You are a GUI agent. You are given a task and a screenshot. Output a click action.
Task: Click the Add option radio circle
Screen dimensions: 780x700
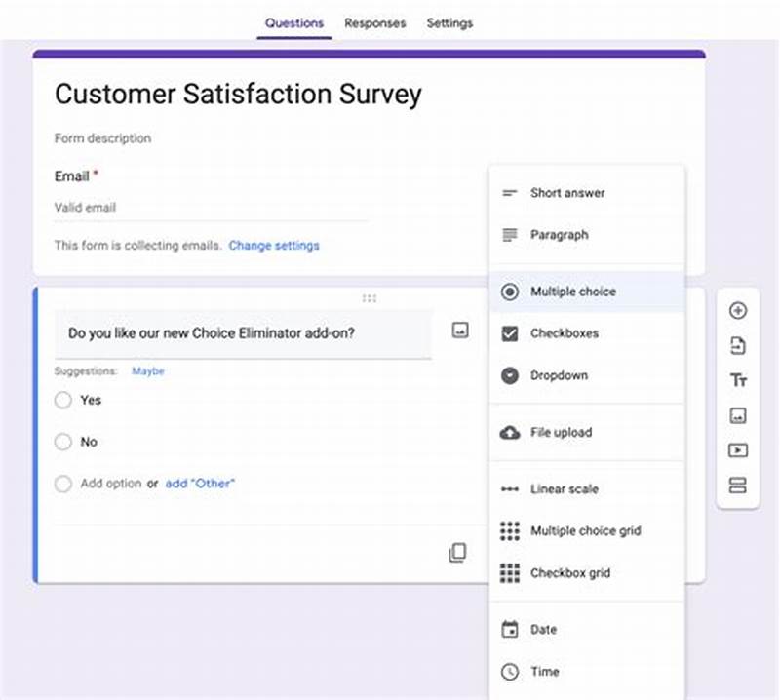[x=63, y=484]
